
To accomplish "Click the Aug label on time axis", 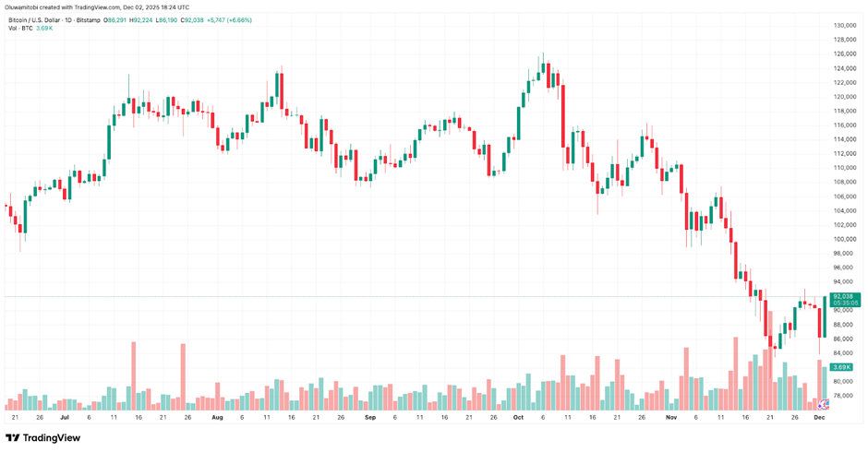I will pyautogui.click(x=217, y=417).
